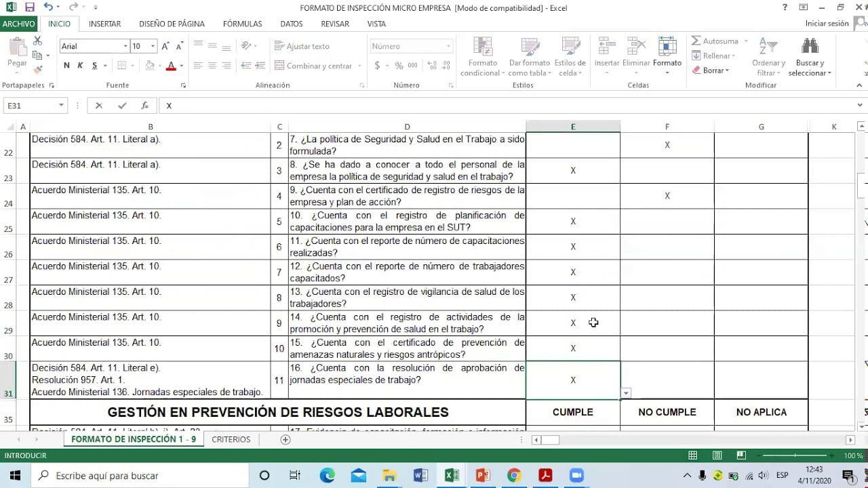
Task: Open the Name Box dropdown arrow
Action: (x=61, y=106)
